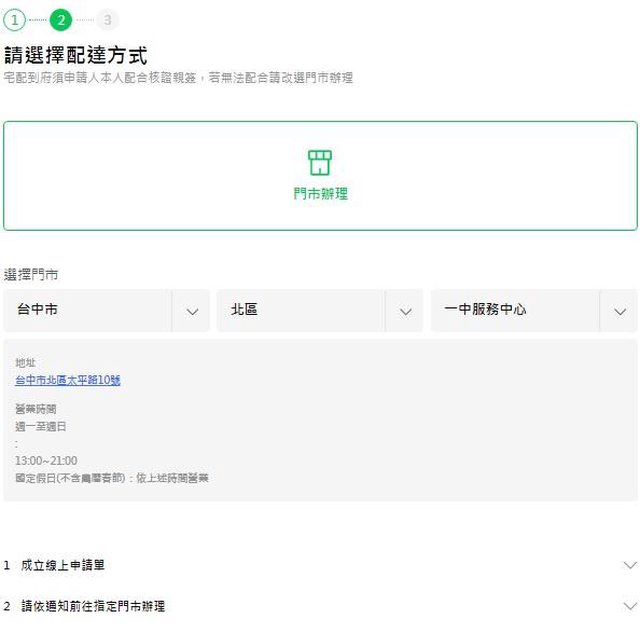
Task: Click the 選擇門市 label
Action: (31, 274)
